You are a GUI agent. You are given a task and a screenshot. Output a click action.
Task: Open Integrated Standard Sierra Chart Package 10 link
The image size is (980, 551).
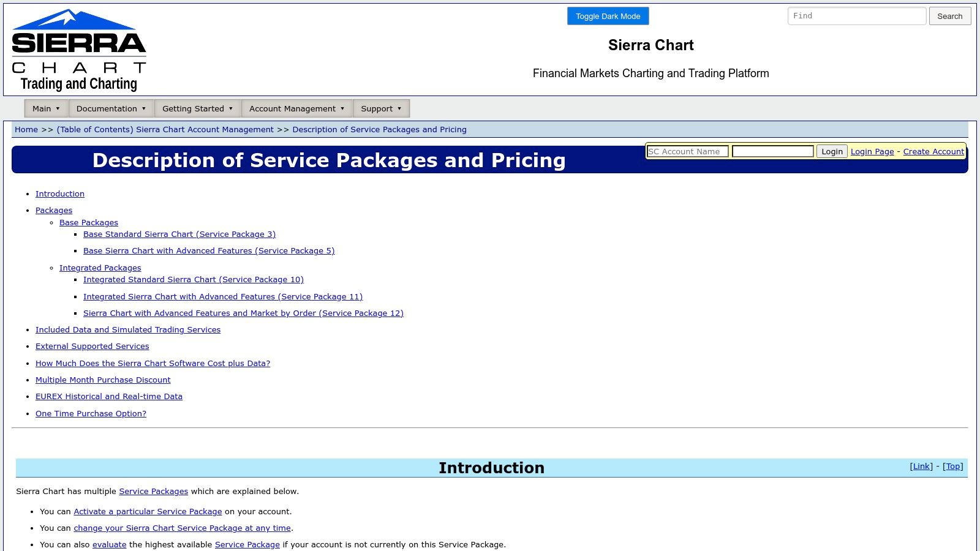click(194, 280)
